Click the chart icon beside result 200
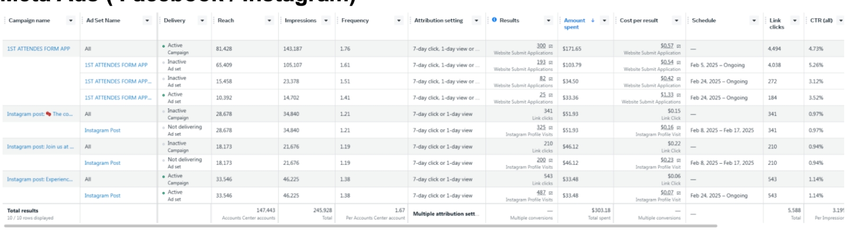Viewport: 868px width, 236px height. (x=550, y=160)
